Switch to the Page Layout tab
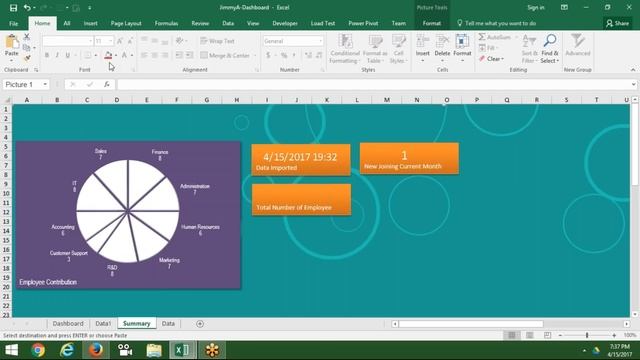 coord(126,23)
